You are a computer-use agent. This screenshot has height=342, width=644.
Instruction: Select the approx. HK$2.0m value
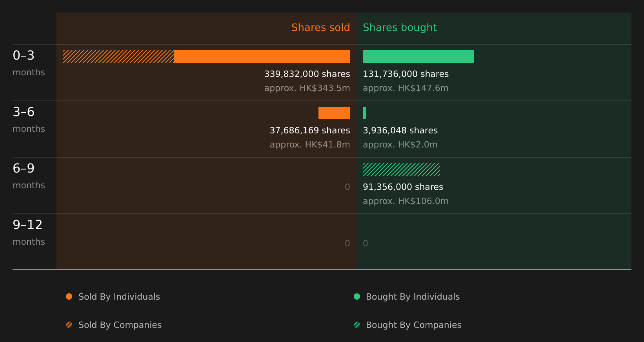[400, 145]
